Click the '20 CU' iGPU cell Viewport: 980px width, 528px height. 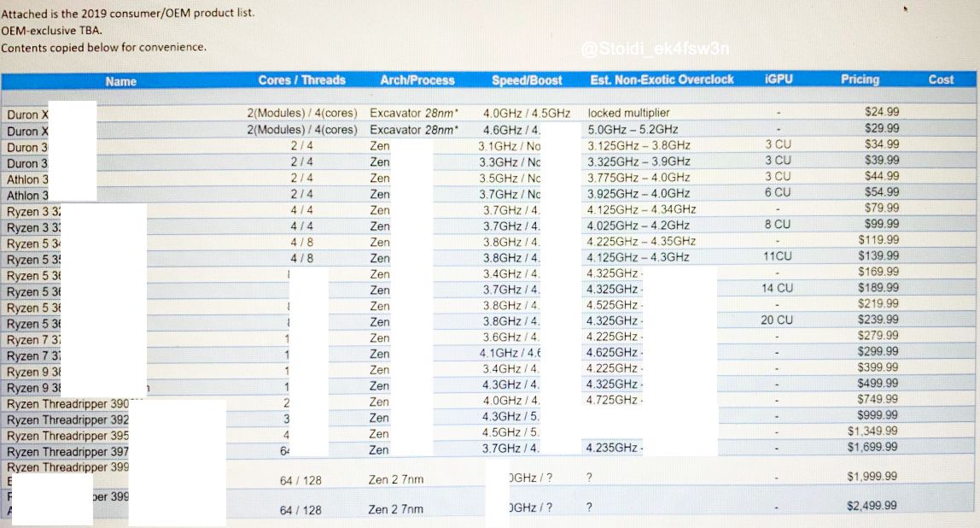pyautogui.click(x=777, y=320)
